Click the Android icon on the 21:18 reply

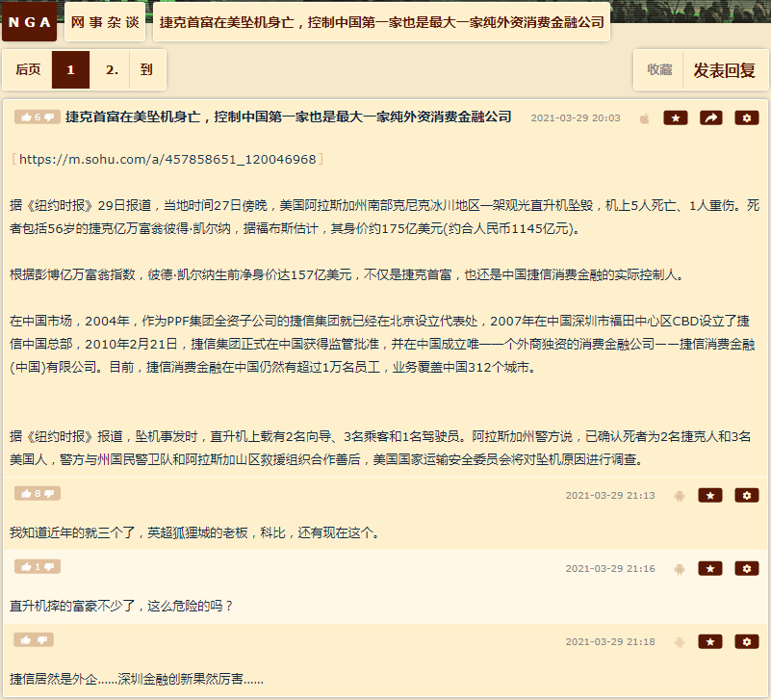[680, 642]
